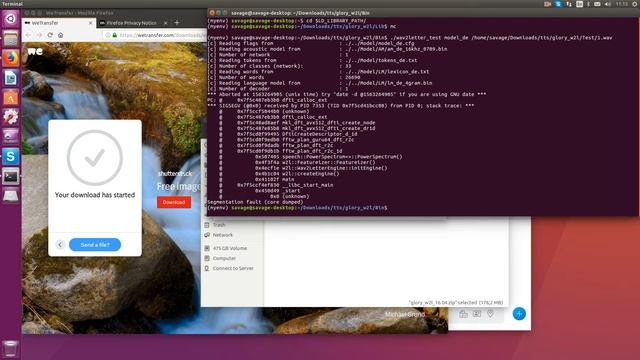640x360 pixels.
Task: Close the Firefox Privacy Notice tab
Action: (x=165, y=23)
